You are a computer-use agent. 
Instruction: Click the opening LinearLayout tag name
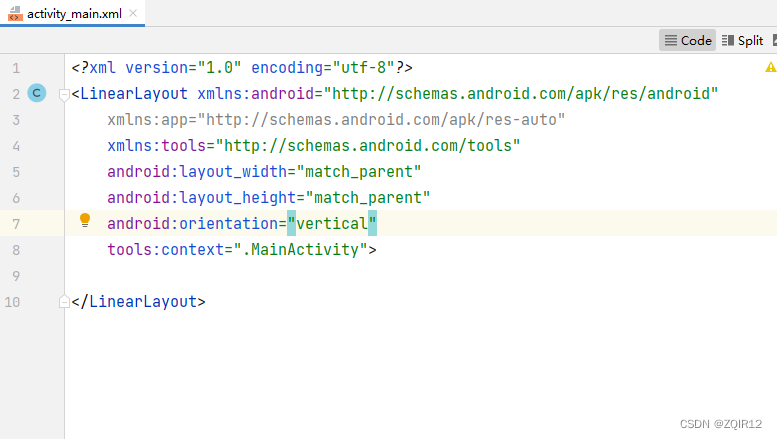(134, 93)
